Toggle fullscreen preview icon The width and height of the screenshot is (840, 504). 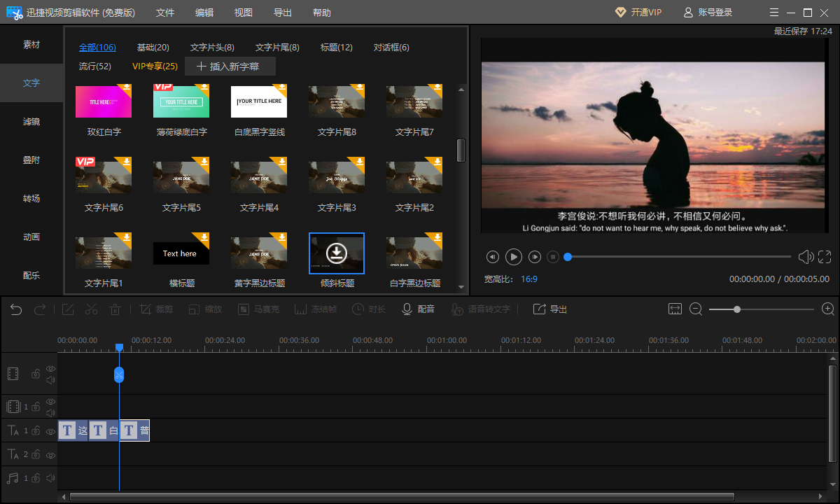(824, 257)
